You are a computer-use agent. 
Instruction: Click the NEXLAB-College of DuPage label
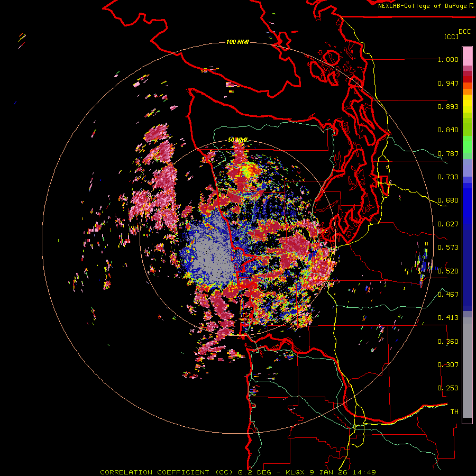(x=426, y=6)
